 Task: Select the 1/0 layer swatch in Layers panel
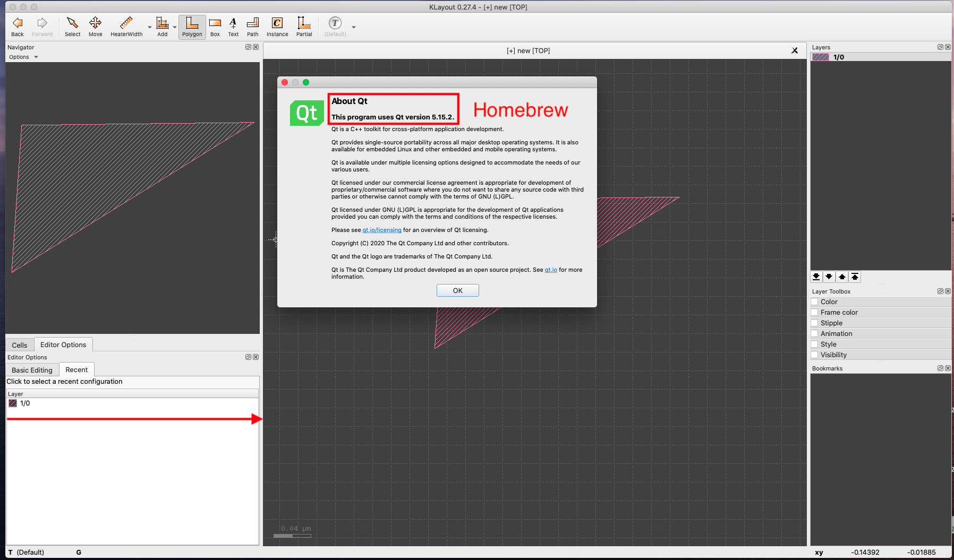pyautogui.click(x=820, y=57)
